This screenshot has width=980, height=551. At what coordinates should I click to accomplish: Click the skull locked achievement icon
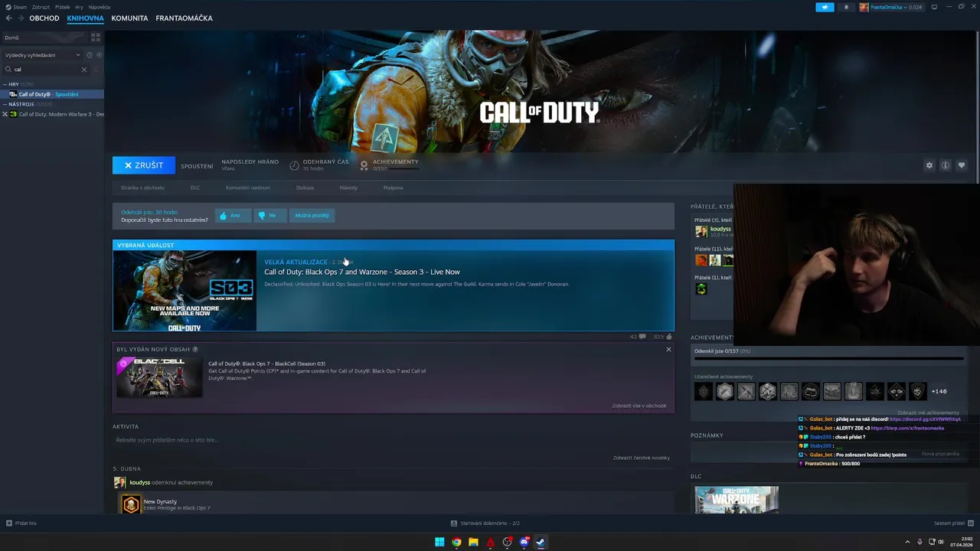918,392
